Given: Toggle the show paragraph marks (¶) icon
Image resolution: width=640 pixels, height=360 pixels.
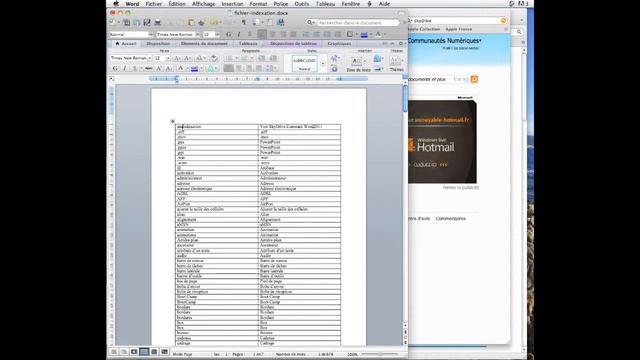Looking at the screenshot, I should 244,22.
